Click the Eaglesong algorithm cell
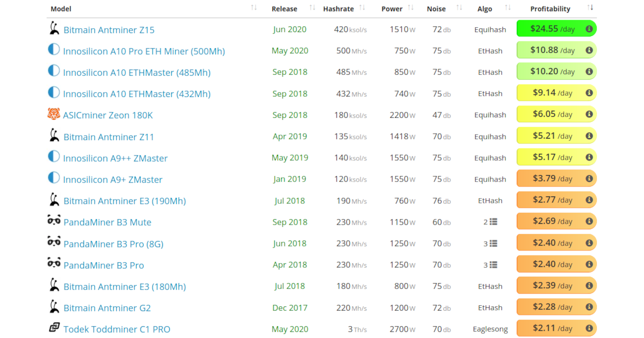This screenshot has height=338, width=644. click(490, 329)
